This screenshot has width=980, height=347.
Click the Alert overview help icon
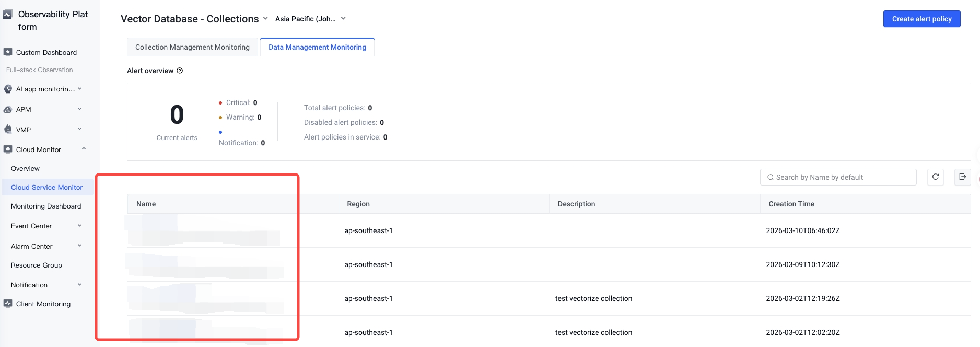click(180, 71)
